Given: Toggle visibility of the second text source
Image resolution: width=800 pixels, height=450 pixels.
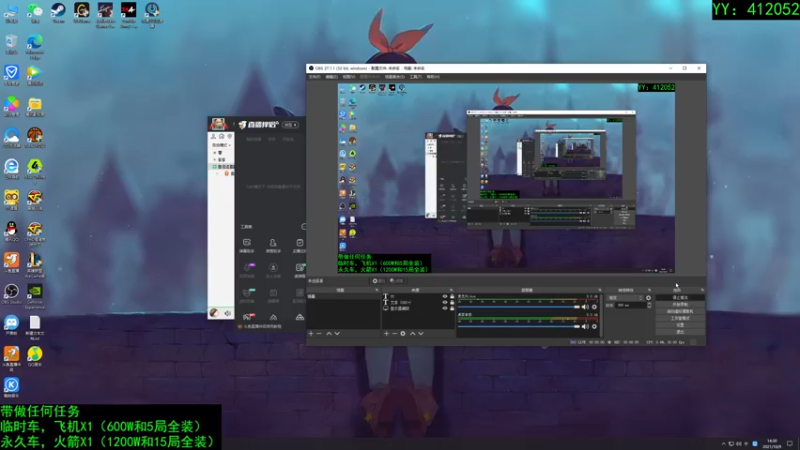Looking at the screenshot, I should 445,303.
